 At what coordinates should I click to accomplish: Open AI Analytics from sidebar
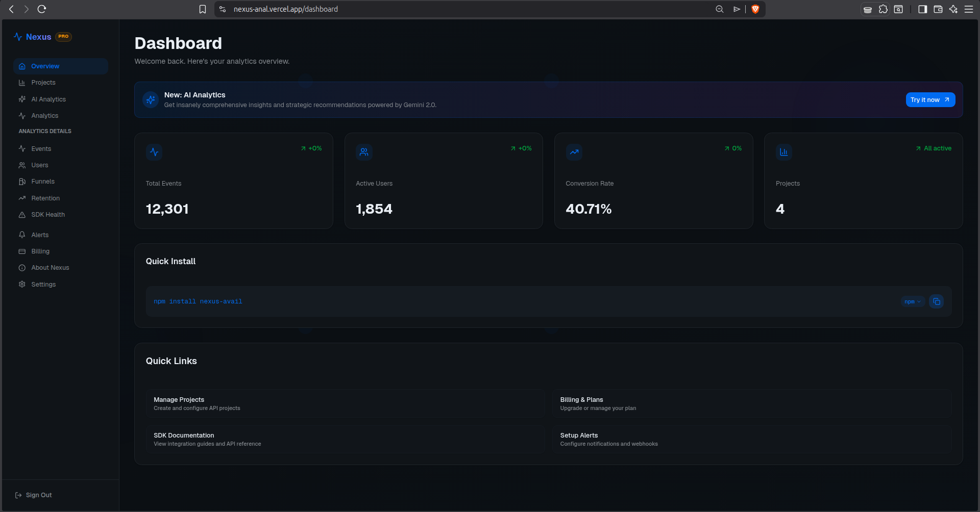coord(61,99)
